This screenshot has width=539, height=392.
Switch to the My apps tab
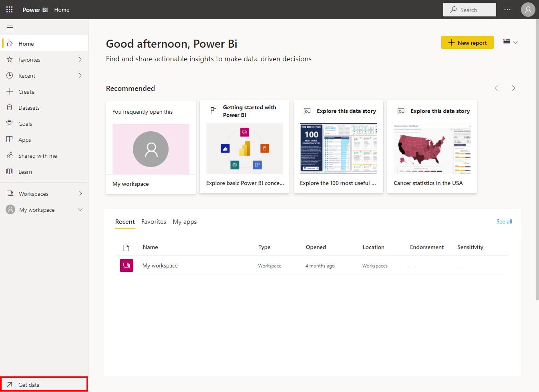click(185, 222)
